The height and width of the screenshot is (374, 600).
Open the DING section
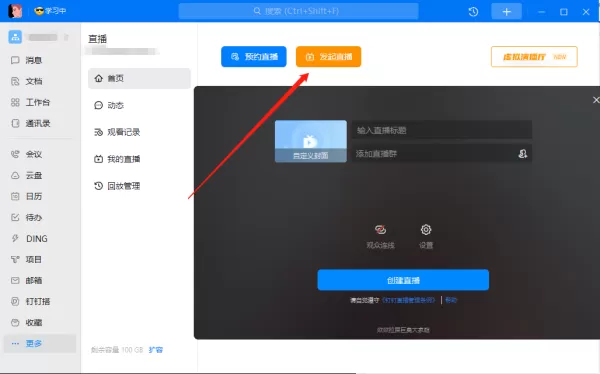[x=30, y=238]
